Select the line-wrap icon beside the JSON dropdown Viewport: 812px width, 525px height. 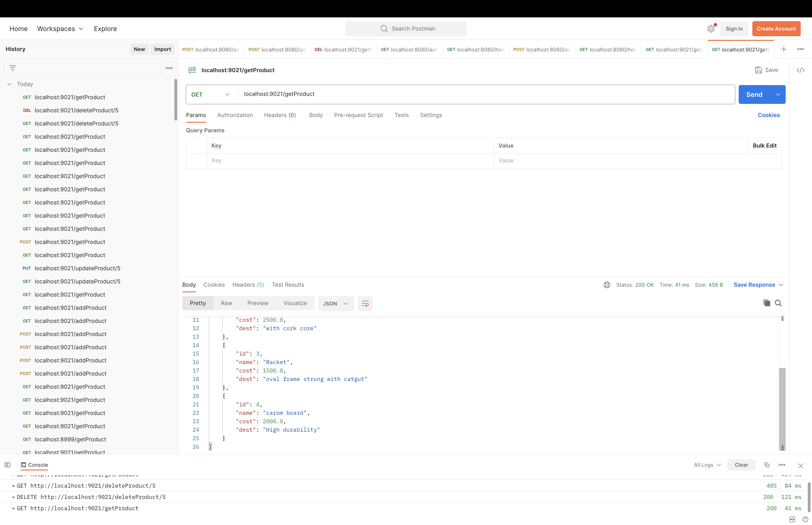(x=365, y=303)
